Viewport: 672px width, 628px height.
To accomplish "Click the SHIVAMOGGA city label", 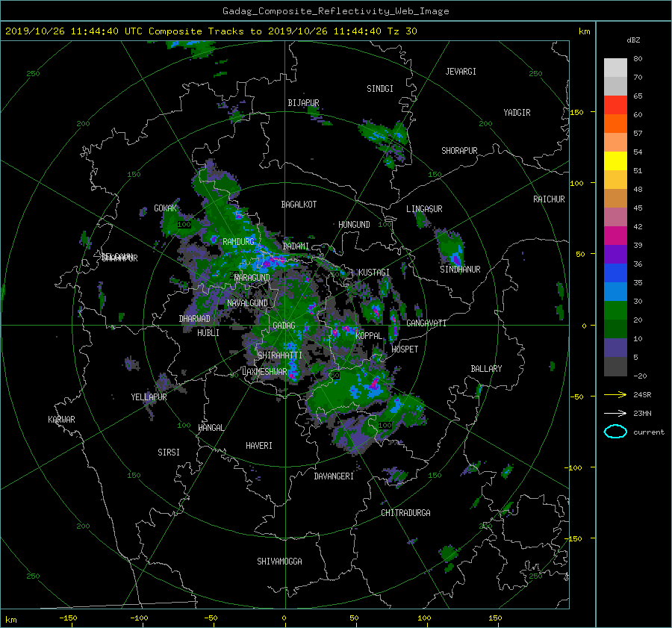I will [x=279, y=561].
